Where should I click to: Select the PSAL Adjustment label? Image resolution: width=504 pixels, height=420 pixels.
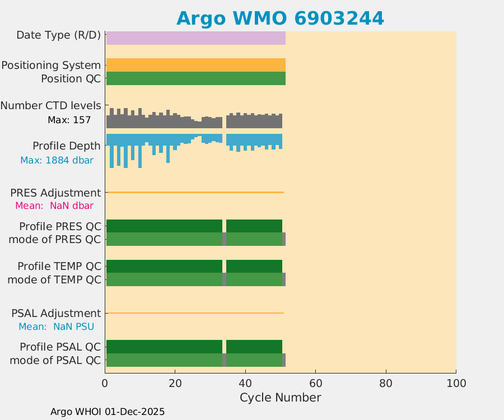57,313
